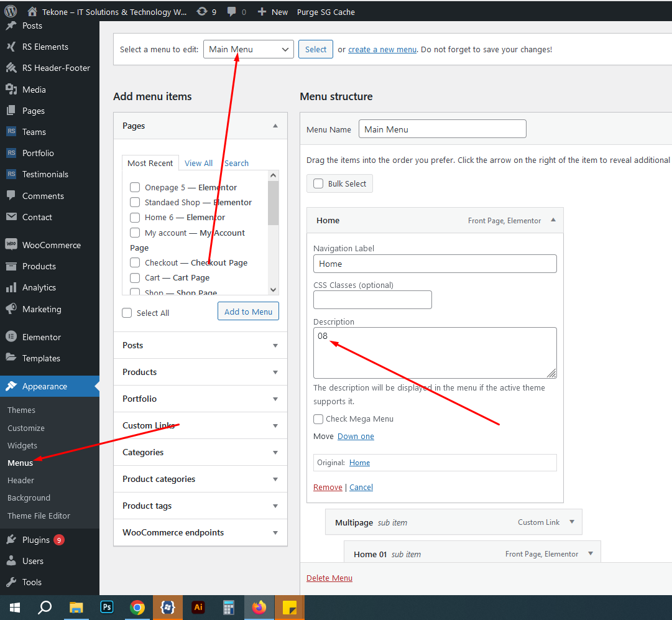This screenshot has height=620, width=672.
Task: Click the Users sidebar icon
Action: [x=11, y=560]
